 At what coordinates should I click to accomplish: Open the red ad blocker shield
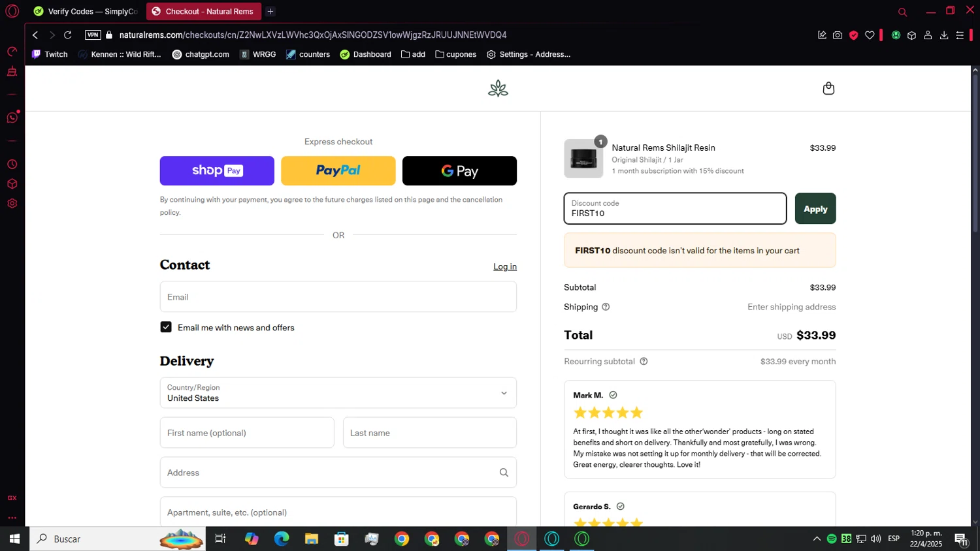click(x=853, y=35)
